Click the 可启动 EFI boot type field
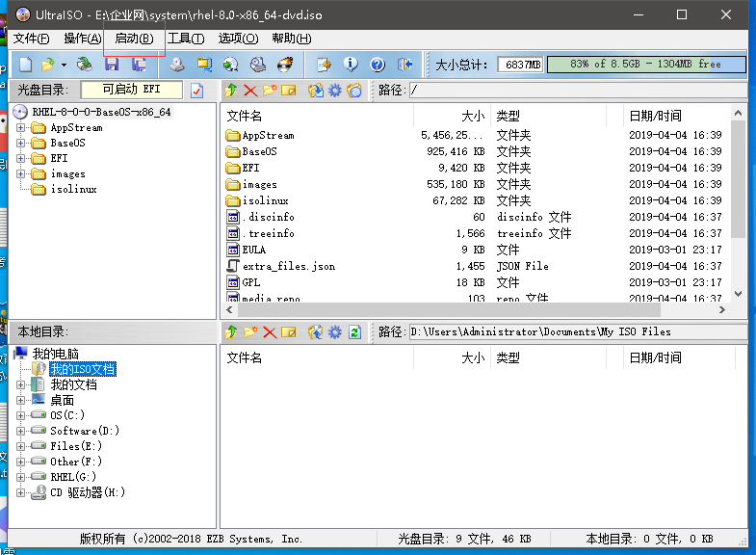The width and height of the screenshot is (756, 555). point(132,90)
